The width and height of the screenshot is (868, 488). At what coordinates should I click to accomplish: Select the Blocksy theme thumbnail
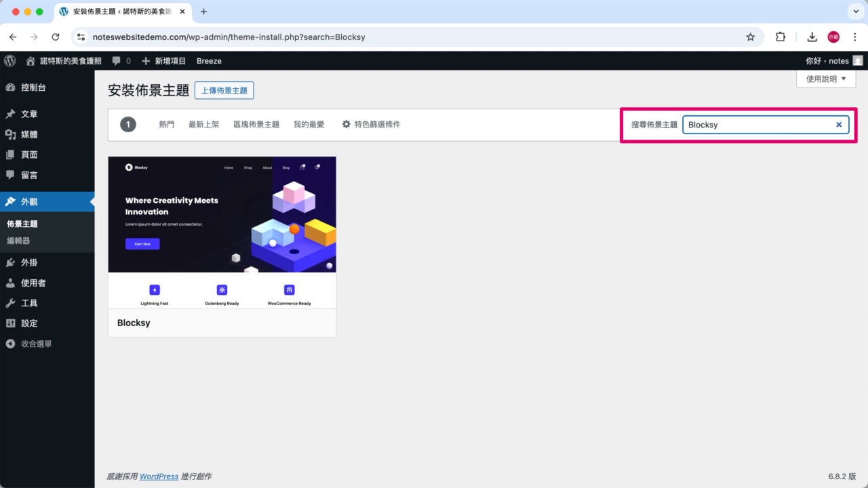222,213
